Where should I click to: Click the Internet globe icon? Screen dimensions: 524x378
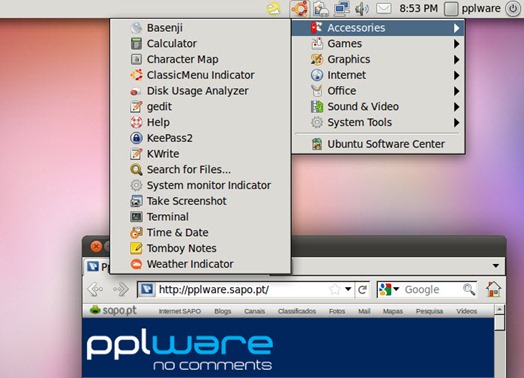317,75
